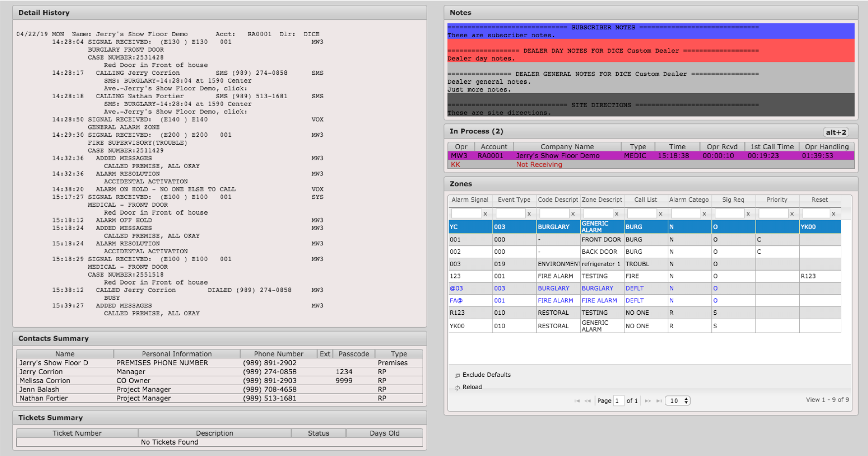Go to previous page in Zones grid
This screenshot has width=868, height=456.
588,400
